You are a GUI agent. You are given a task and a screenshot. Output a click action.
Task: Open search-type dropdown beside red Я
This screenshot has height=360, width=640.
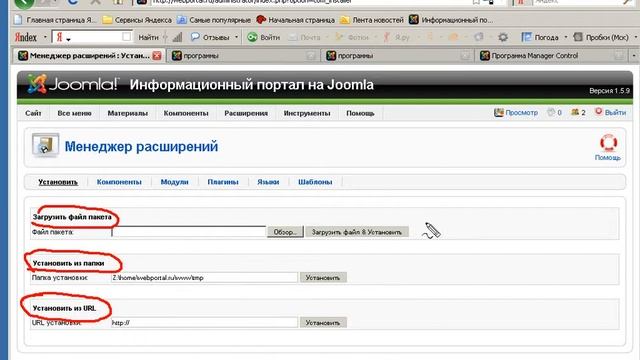coord(68,39)
